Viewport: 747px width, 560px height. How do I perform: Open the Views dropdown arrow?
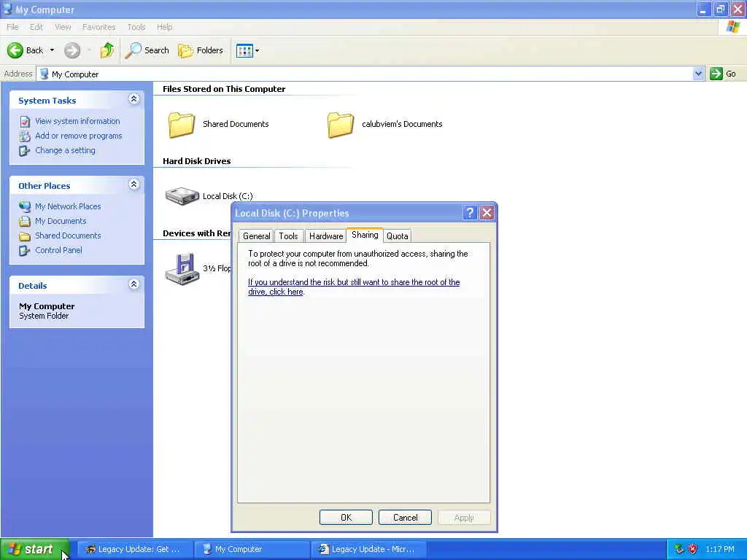point(258,50)
